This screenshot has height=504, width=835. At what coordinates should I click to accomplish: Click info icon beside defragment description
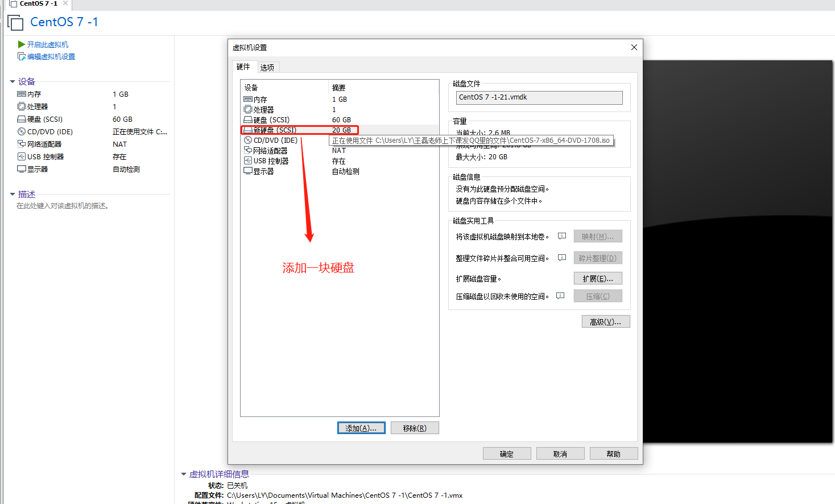click(x=562, y=258)
